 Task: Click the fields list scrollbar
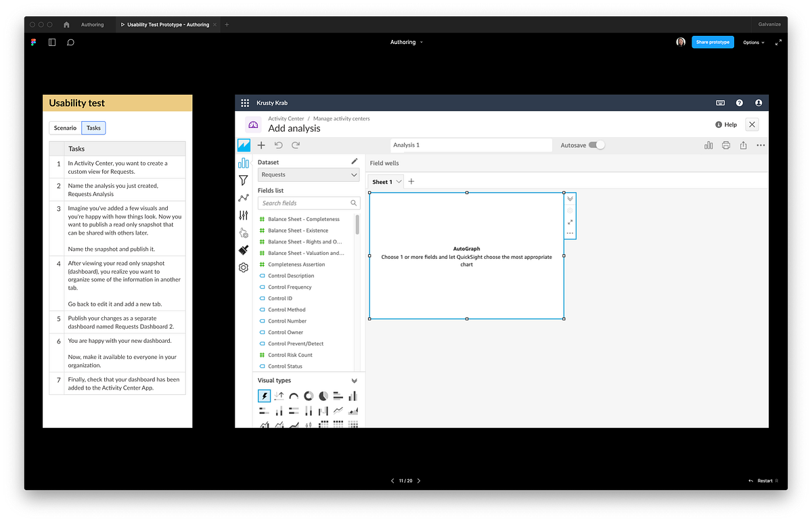coord(357,224)
